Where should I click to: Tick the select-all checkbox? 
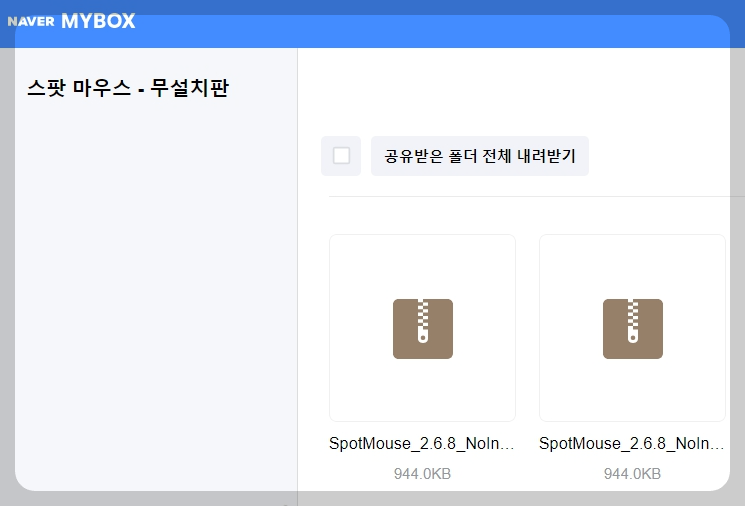point(341,156)
